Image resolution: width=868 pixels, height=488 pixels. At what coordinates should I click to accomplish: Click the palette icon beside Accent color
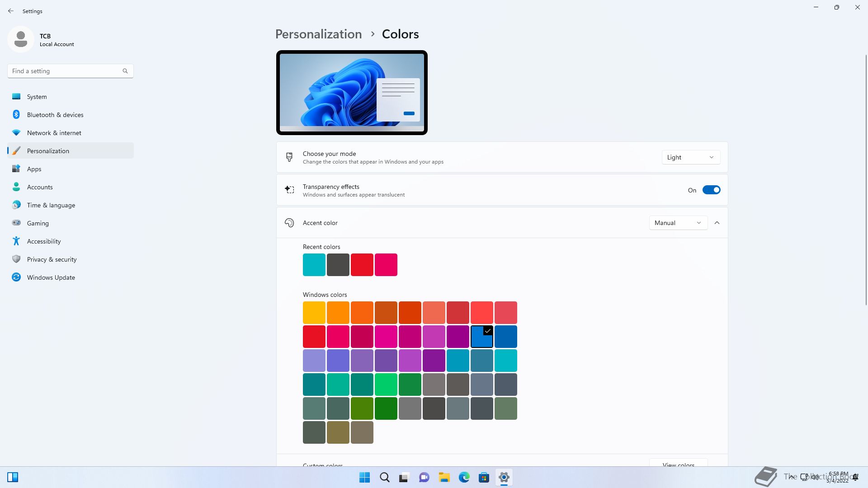289,223
